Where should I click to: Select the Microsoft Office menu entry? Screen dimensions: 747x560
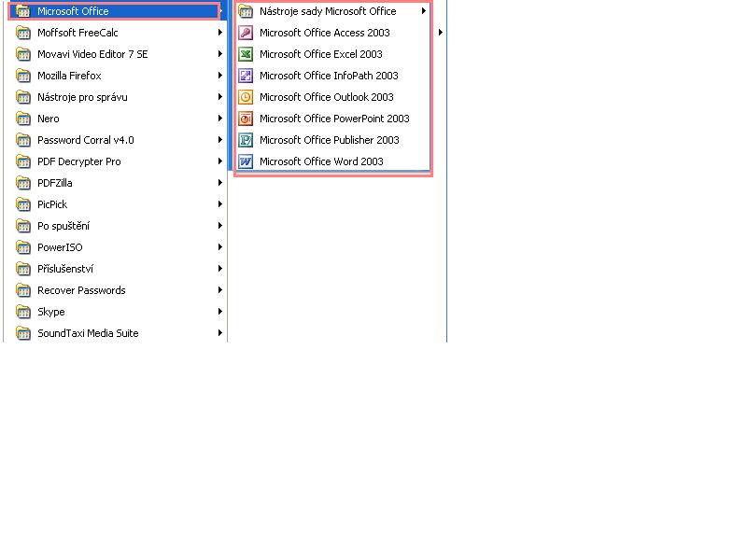point(114,11)
